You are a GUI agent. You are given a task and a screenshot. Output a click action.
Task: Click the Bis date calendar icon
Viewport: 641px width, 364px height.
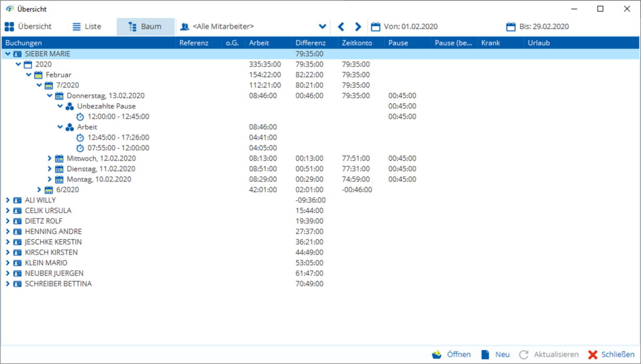(510, 27)
